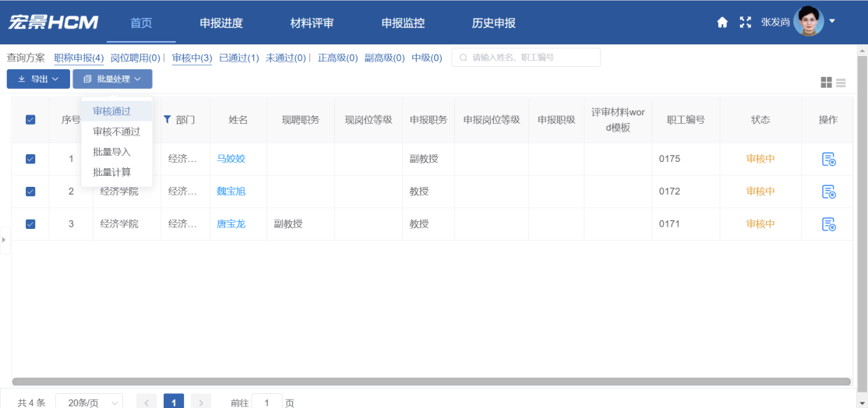Open review action icon for 马姣姣
Viewport: 868px width, 408px height.
[x=828, y=159]
